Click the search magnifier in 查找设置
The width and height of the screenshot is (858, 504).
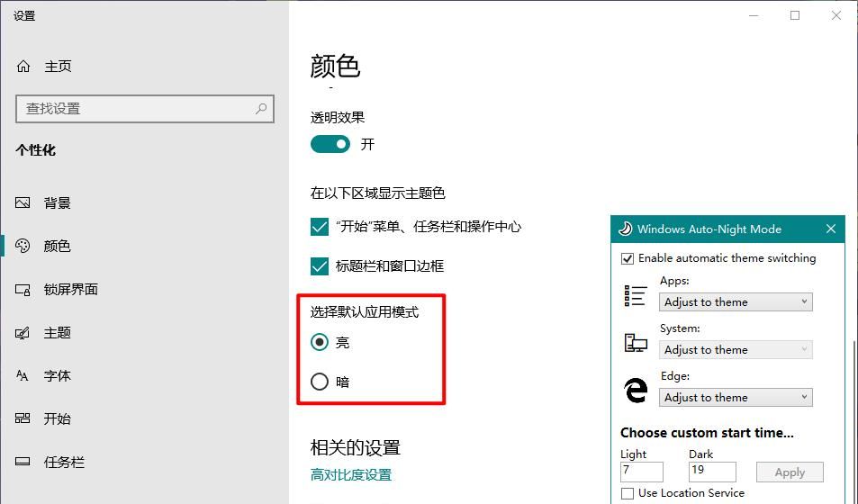click(x=261, y=108)
